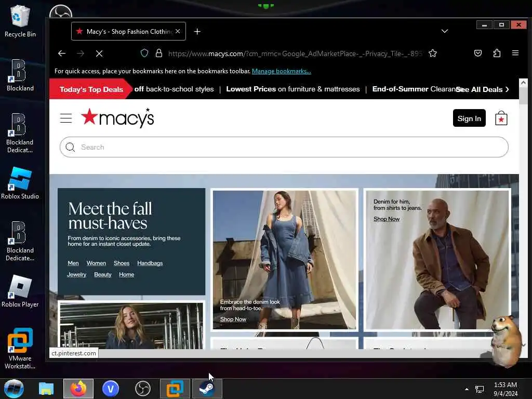Show hidden system tray icons arrow
Screen dimensions: 532x399
click(x=467, y=389)
